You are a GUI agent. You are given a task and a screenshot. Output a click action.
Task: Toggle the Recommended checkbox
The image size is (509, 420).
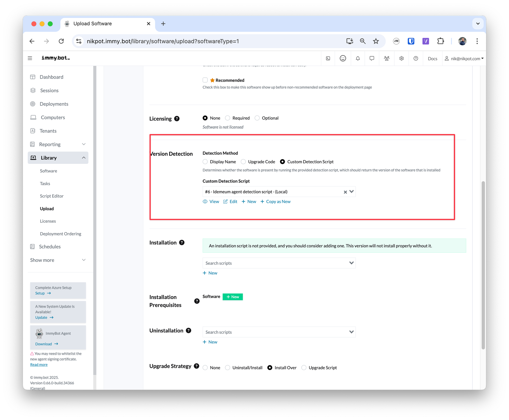[205, 80]
